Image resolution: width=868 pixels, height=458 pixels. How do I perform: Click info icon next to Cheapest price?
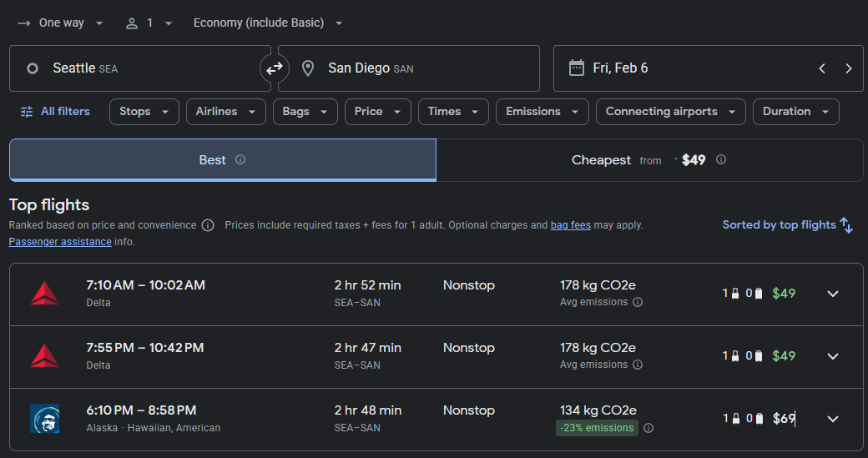[721, 159]
